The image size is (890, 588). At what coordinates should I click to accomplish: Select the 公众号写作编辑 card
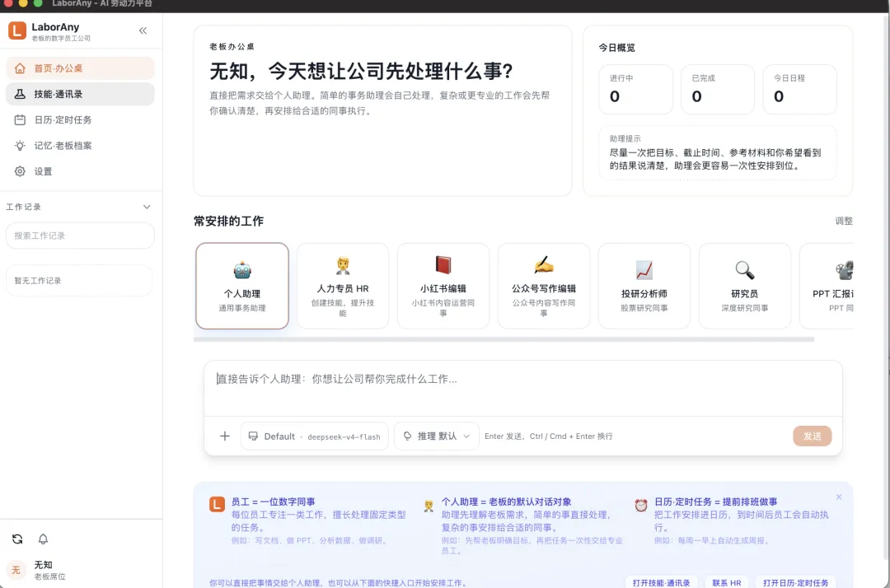click(544, 286)
